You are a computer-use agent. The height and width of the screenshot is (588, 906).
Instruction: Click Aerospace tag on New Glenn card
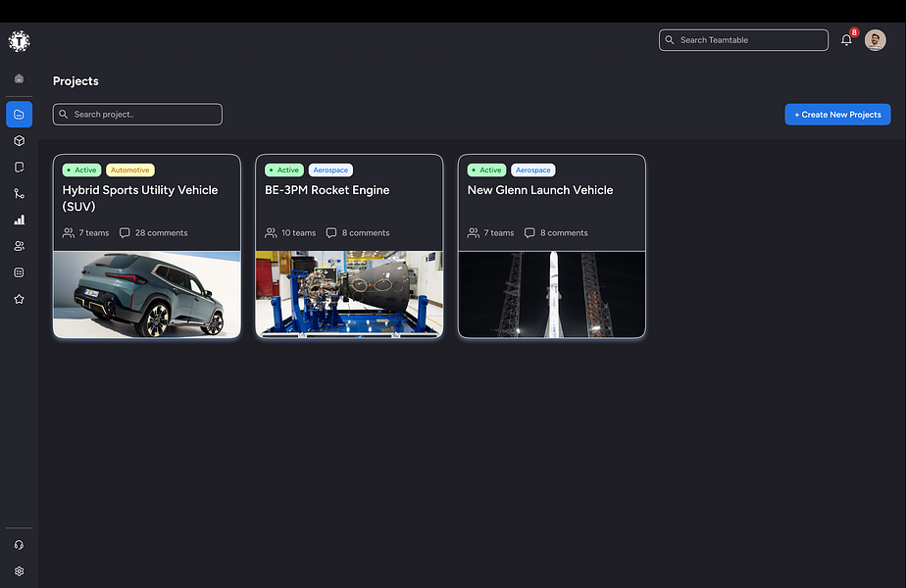[533, 170]
